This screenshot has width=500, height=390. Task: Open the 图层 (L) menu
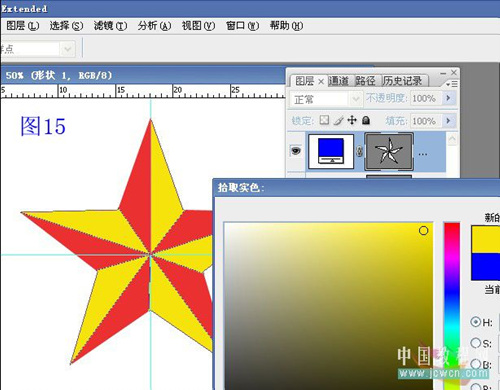point(23,26)
